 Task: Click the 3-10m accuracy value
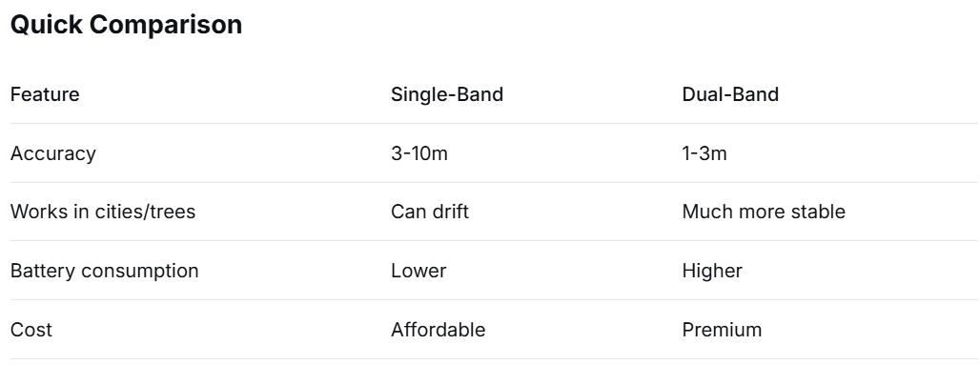419,153
